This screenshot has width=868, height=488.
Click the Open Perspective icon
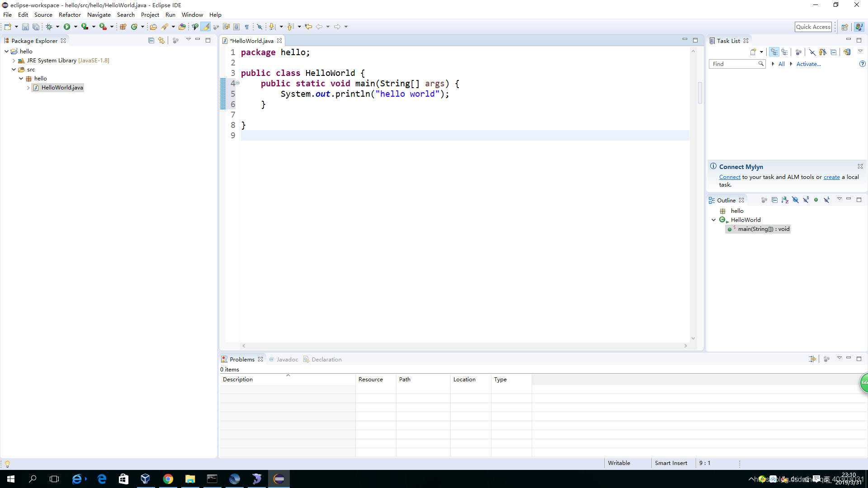[x=844, y=27]
